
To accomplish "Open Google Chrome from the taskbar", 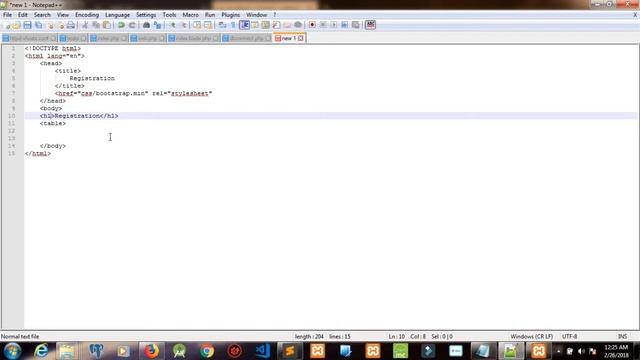I will (207, 351).
